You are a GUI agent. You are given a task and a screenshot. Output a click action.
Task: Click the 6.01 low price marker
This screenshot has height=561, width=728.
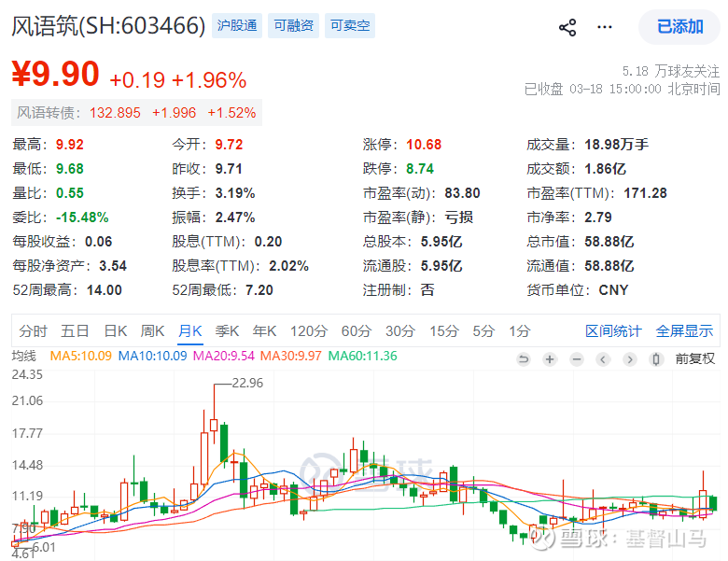tap(44, 548)
